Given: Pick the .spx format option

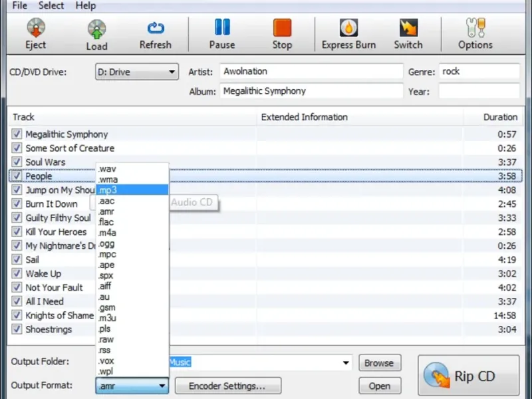Looking at the screenshot, I should (132, 275).
